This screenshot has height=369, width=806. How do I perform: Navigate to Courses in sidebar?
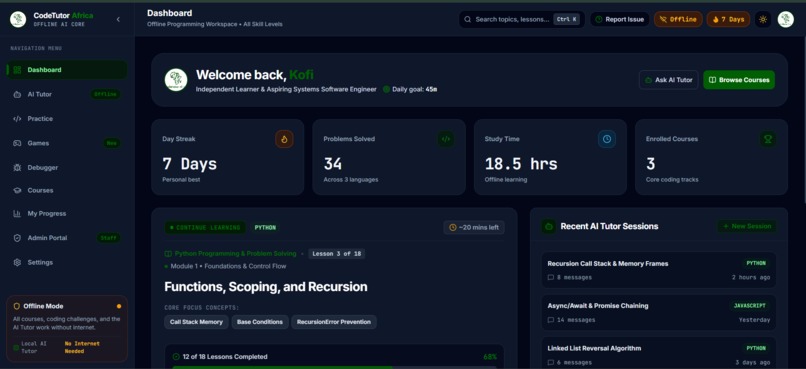click(x=67, y=190)
